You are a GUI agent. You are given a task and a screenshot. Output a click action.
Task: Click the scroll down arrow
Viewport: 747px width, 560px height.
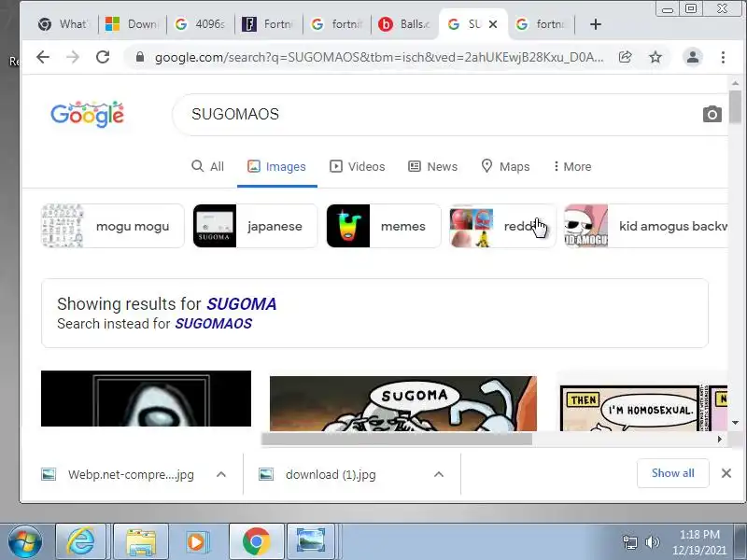pos(735,423)
